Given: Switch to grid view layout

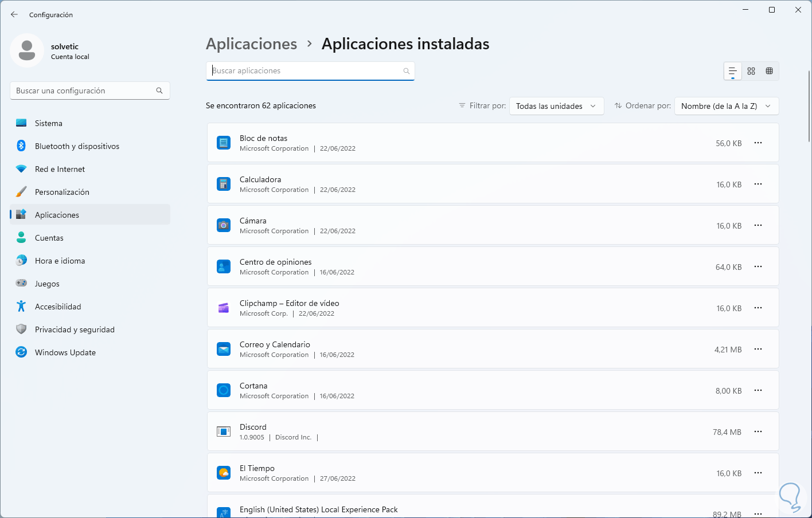Looking at the screenshot, I should 751,71.
